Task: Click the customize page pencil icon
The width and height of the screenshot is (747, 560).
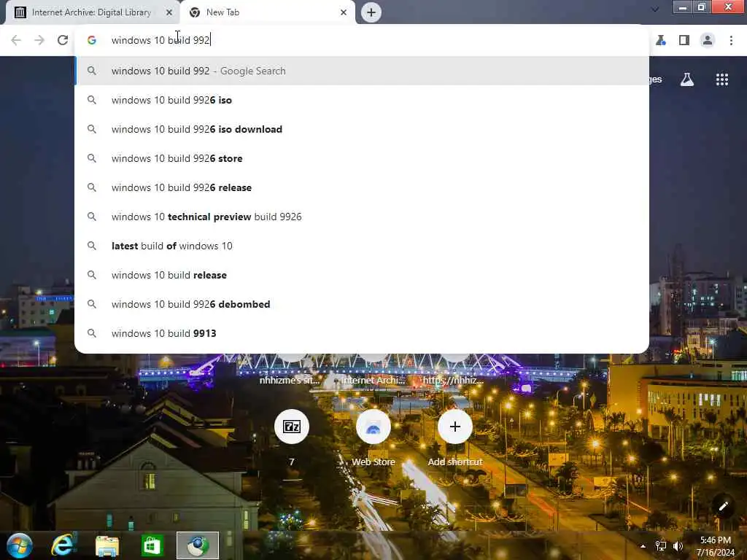Action: [x=723, y=506]
